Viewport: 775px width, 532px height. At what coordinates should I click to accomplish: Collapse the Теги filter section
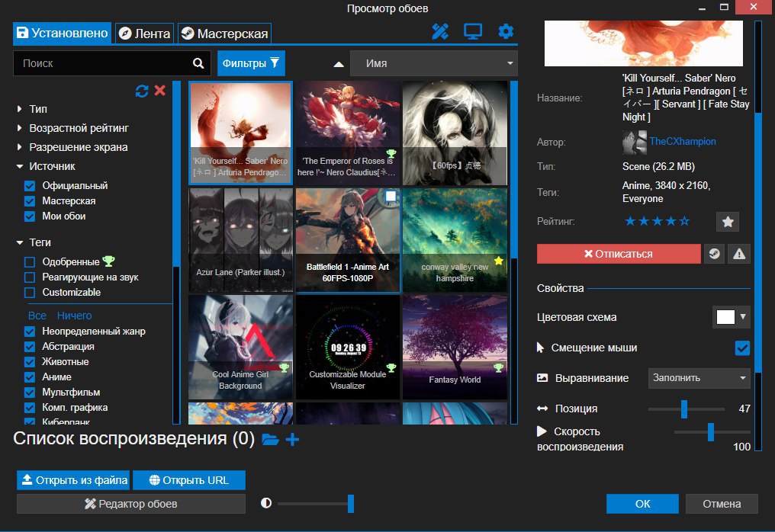click(33, 242)
